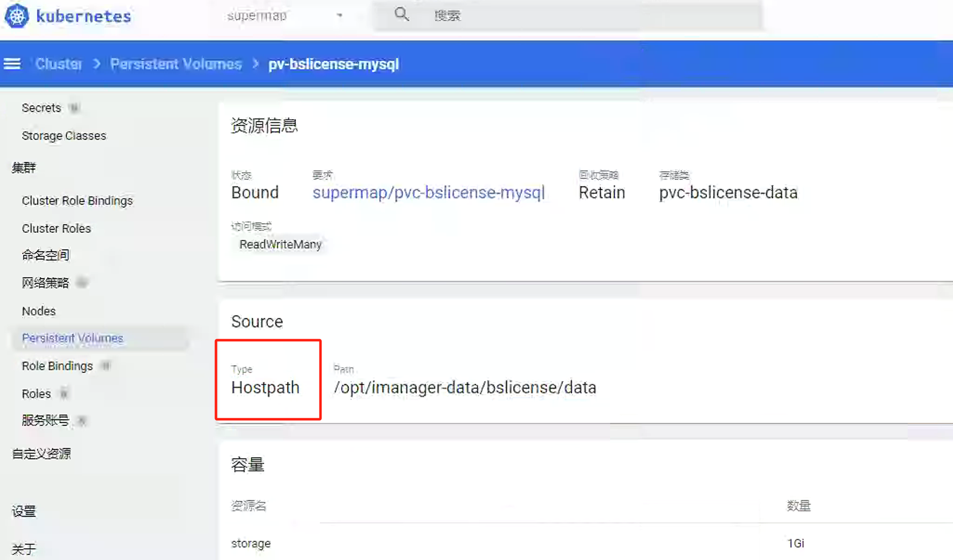Open 命名空间 in sidebar
Screen dimensions: 953x560
click(x=46, y=255)
